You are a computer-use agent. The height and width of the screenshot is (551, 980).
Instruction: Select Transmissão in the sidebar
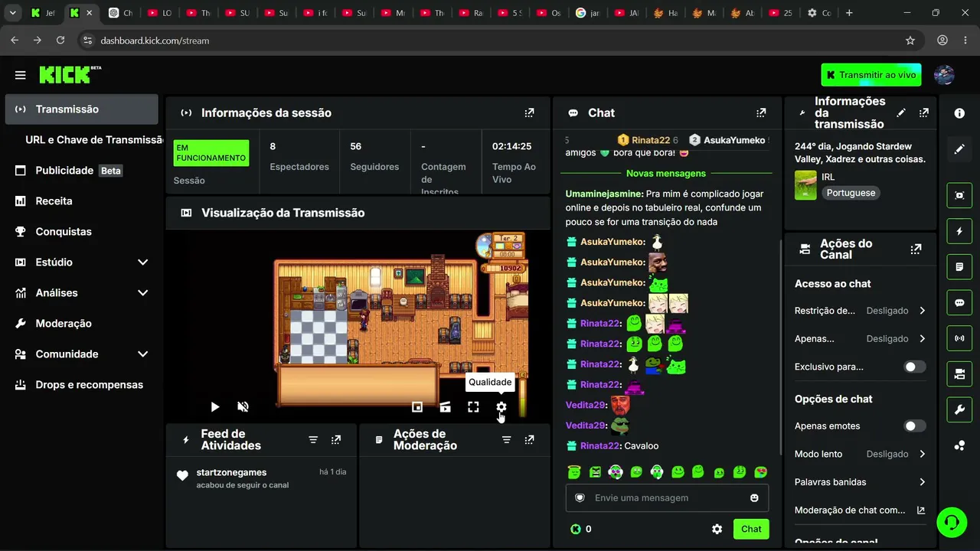(x=81, y=109)
